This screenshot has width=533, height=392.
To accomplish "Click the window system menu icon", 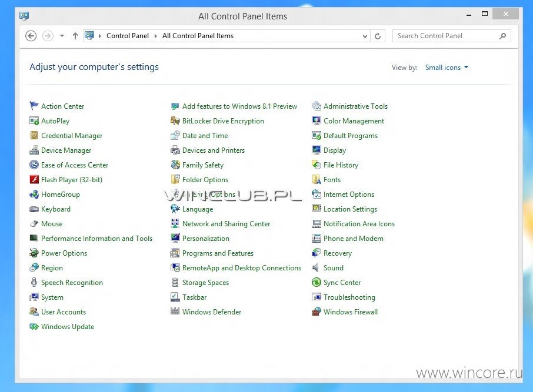I will point(24,16).
